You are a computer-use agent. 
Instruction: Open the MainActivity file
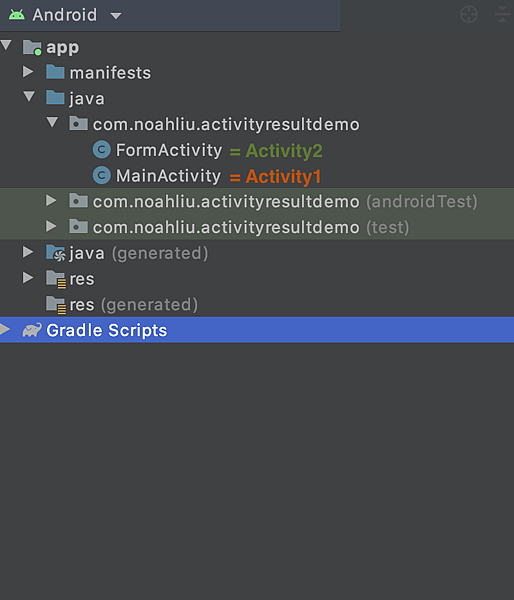point(168,176)
